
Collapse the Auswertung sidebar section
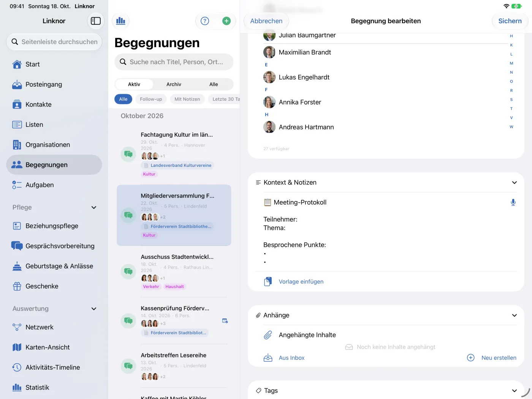[94, 309]
